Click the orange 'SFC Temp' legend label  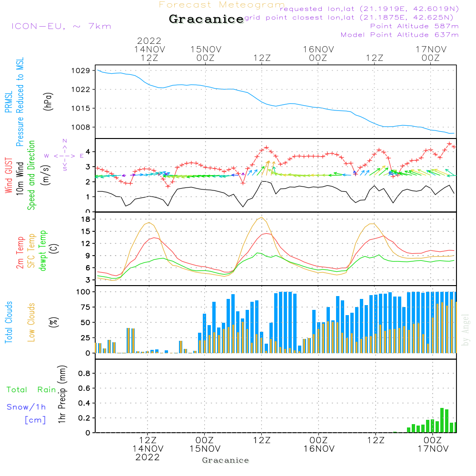pos(31,251)
